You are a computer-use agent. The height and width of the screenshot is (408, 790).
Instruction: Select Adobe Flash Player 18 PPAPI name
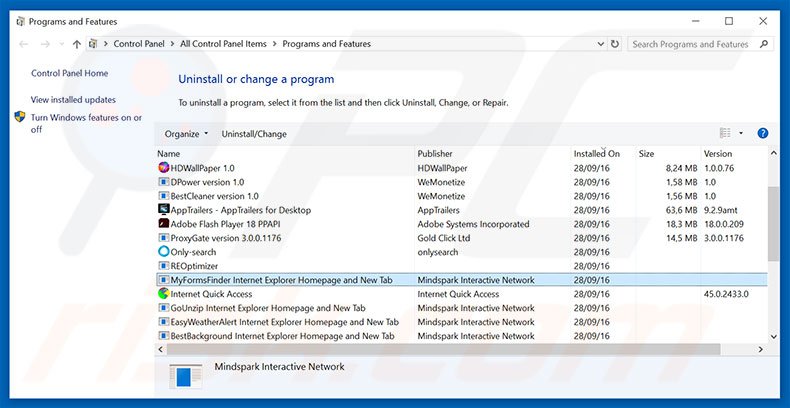(x=225, y=224)
